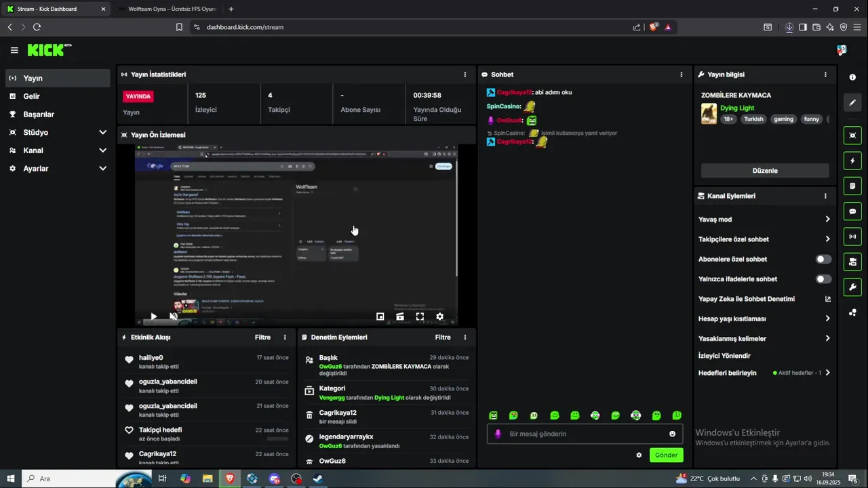
Task: Click the screen capture icon in right sidebar
Action: (852, 136)
